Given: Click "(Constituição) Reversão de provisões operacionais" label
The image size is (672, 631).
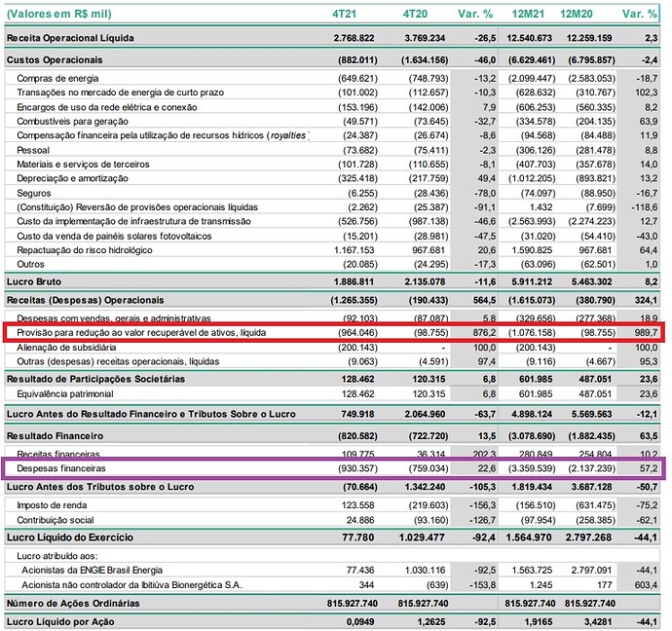Looking at the screenshot, I should (137, 207).
